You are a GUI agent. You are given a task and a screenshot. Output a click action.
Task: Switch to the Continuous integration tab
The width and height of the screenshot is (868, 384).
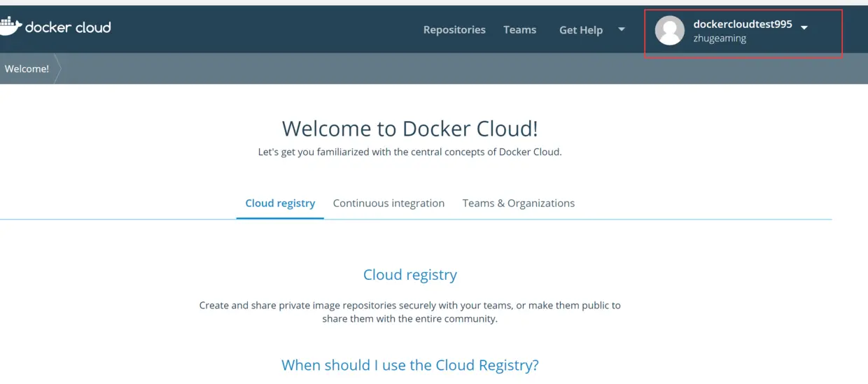pos(388,203)
